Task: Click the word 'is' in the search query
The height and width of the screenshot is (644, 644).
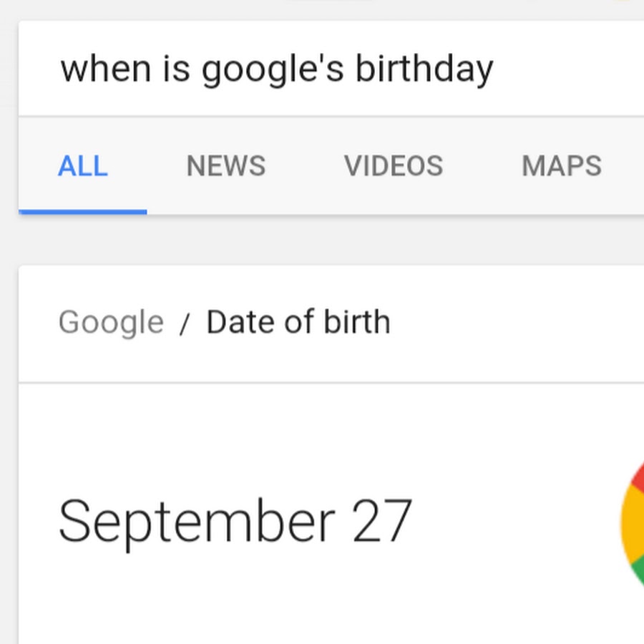Action: click(x=176, y=69)
